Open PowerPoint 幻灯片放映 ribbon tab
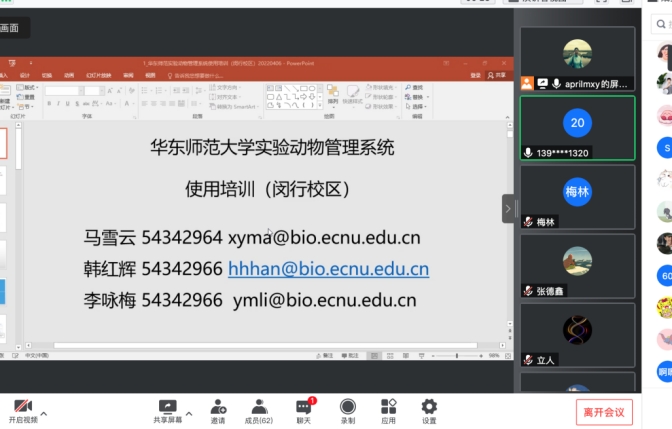The height and width of the screenshot is (429, 672). coord(99,75)
